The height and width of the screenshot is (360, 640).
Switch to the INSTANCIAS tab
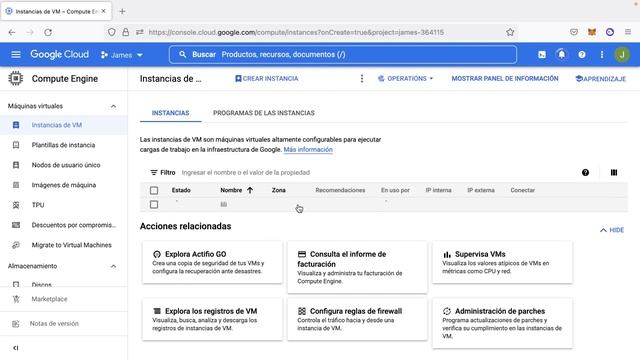pos(170,113)
